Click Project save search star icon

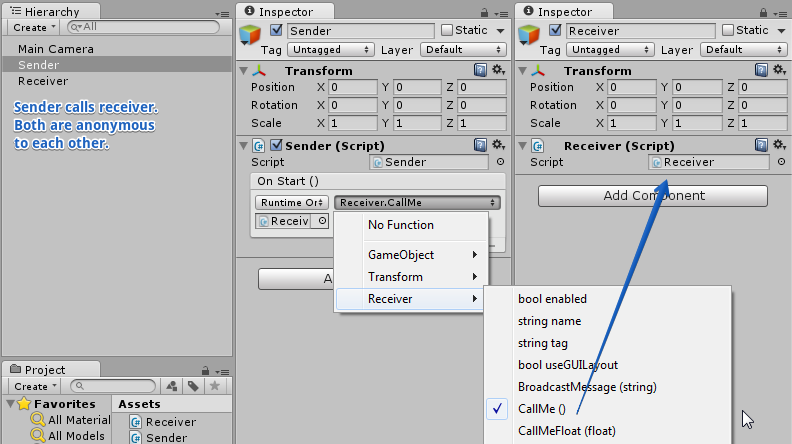(x=214, y=386)
